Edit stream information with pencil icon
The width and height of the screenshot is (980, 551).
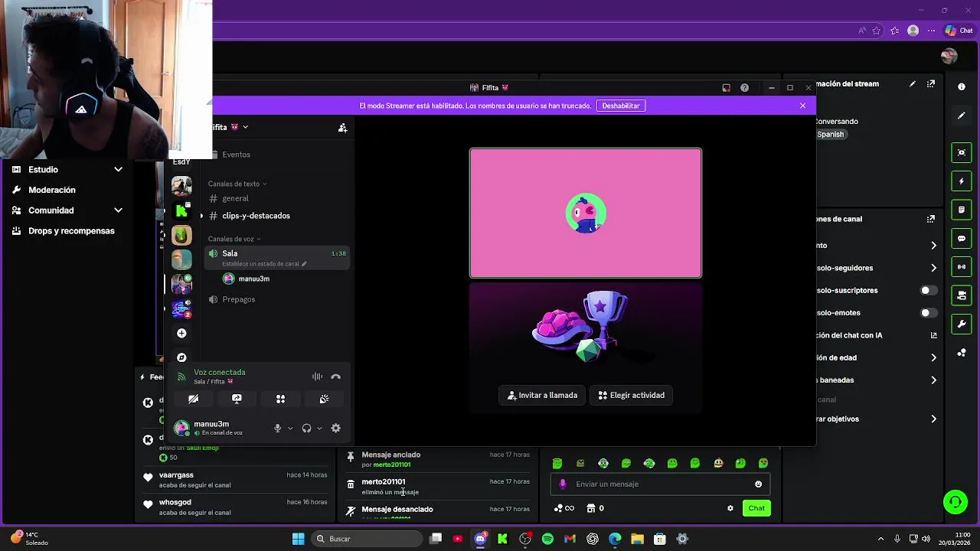click(912, 83)
